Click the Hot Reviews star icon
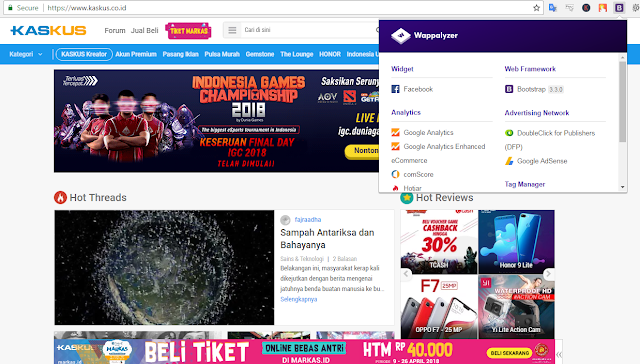 407,198
